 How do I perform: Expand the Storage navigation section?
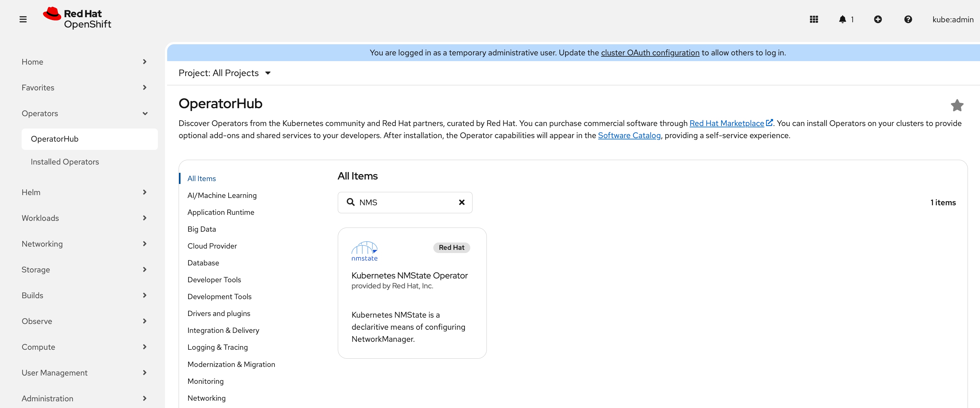pyautogui.click(x=84, y=270)
